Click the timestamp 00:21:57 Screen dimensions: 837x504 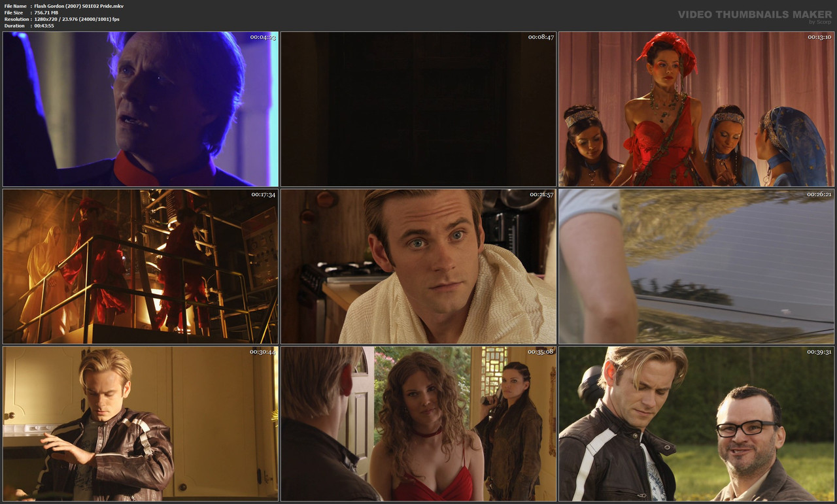(541, 194)
